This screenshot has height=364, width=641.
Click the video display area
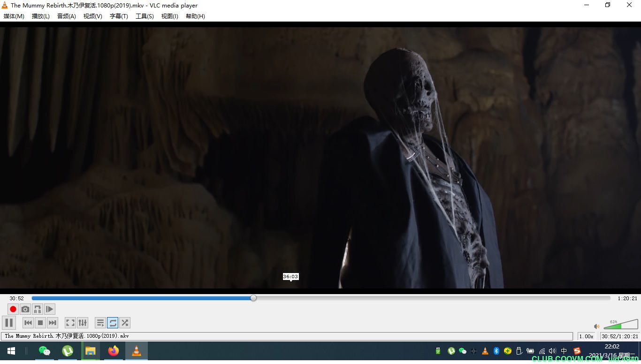[320, 158]
